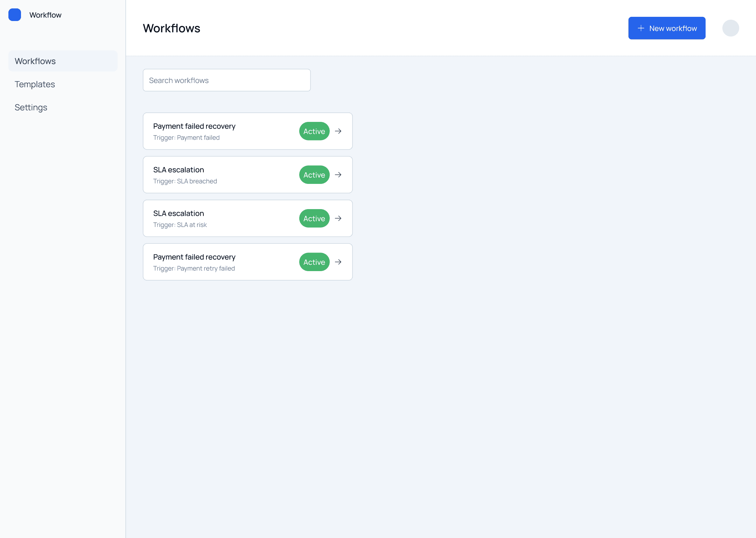The height and width of the screenshot is (538, 756).
Task: Click Active badge on SLA breached workflow
Action: pos(314,175)
